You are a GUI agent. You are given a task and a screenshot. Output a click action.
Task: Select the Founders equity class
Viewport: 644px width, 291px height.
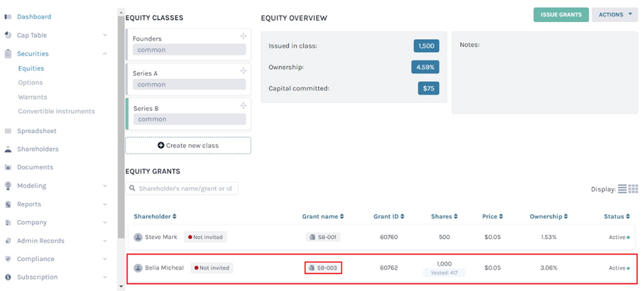188,45
